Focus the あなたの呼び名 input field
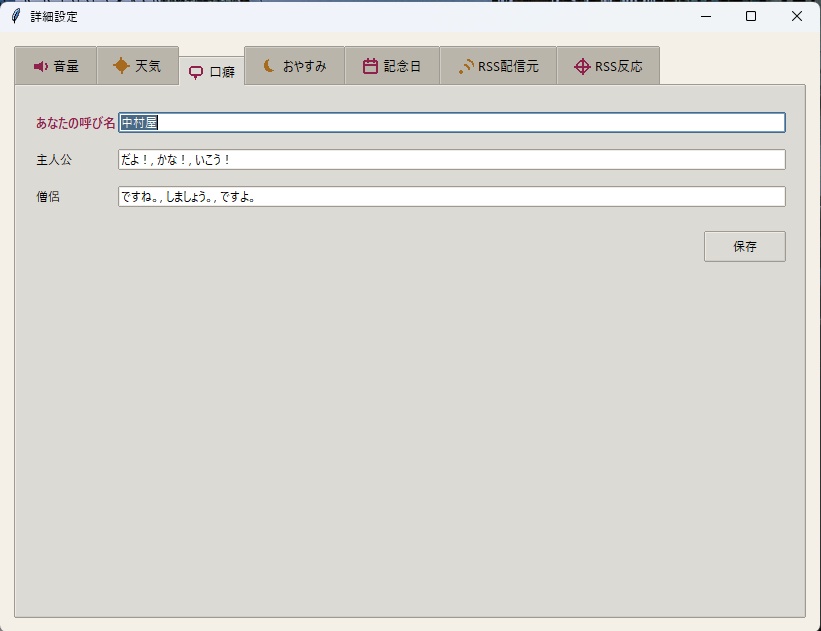Screen dimensions: 821x631 point(452,123)
